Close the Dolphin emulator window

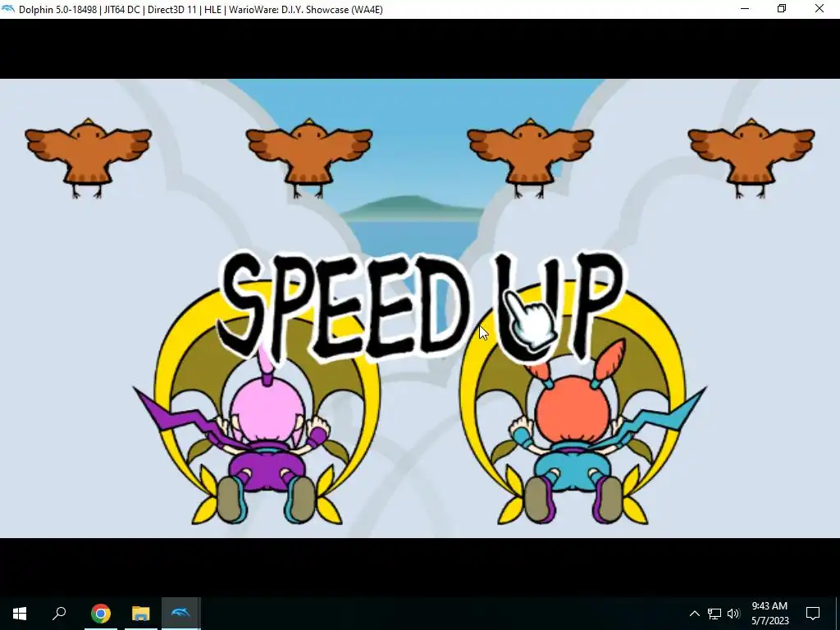point(819,9)
